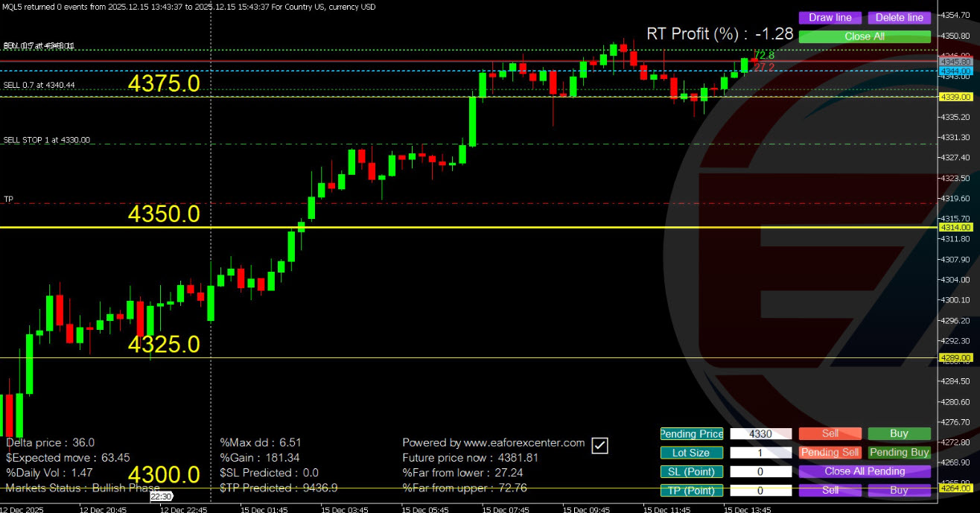980x513 pixels.
Task: Toggle the checkbox beside eaforexcenter.com text
Action: 599,445
